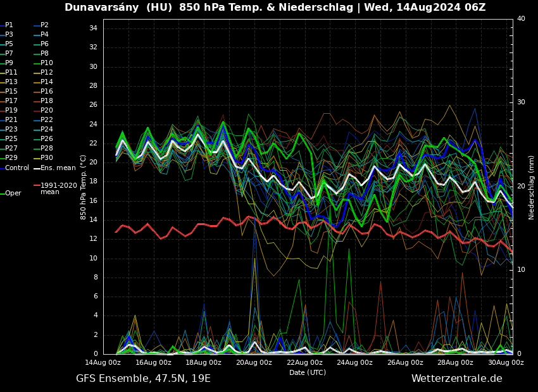Click the green line swatch beside Oper
The image size is (538, 392).
click(3, 193)
